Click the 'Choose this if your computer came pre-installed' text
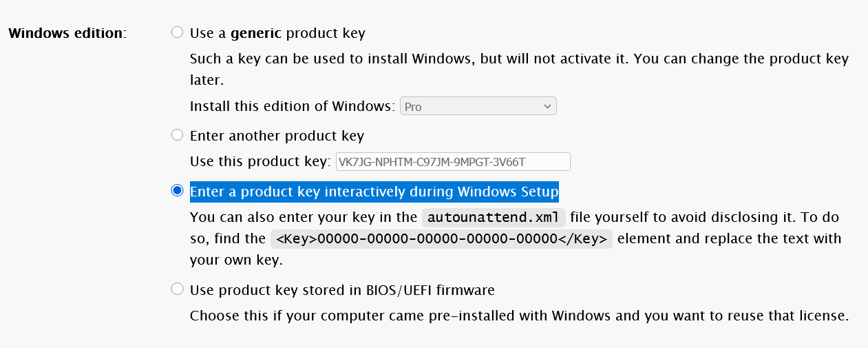 coord(519,316)
